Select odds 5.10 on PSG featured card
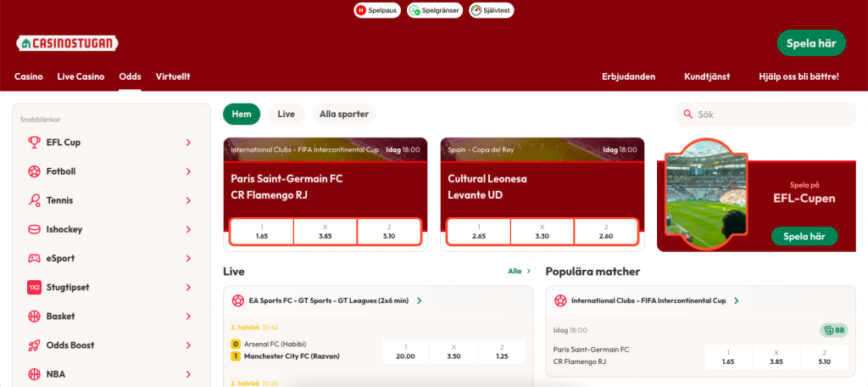The width and height of the screenshot is (868, 387). coord(389,232)
